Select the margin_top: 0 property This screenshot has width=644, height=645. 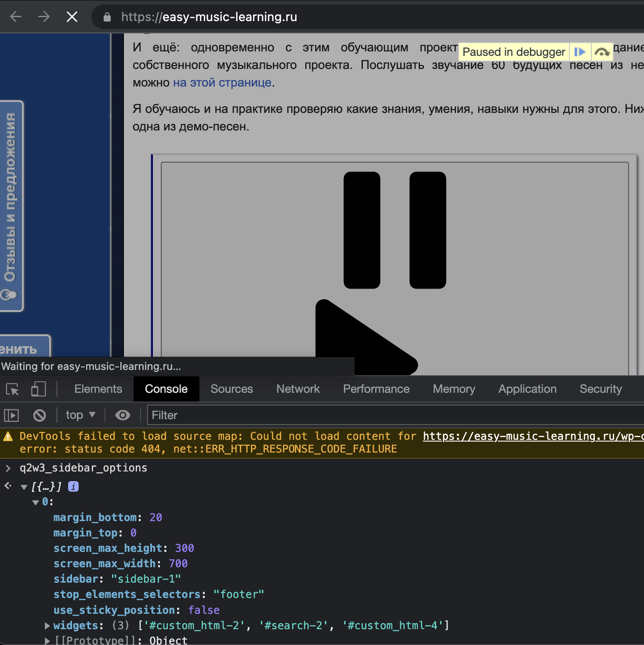[95, 533]
